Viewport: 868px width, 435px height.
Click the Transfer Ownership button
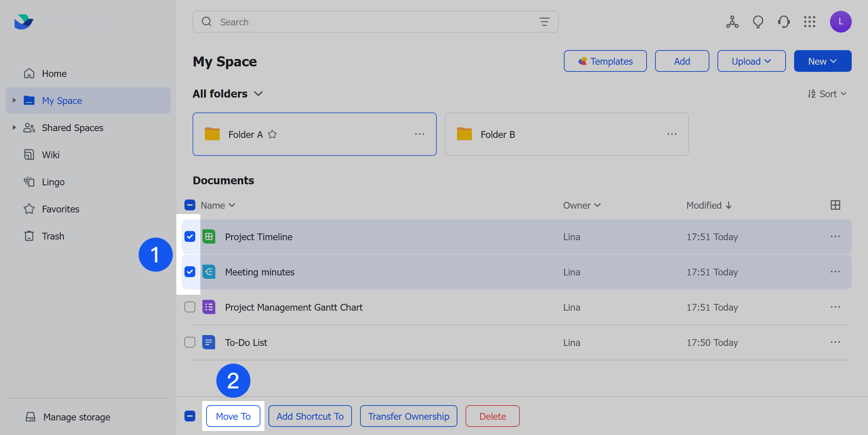[x=409, y=416]
